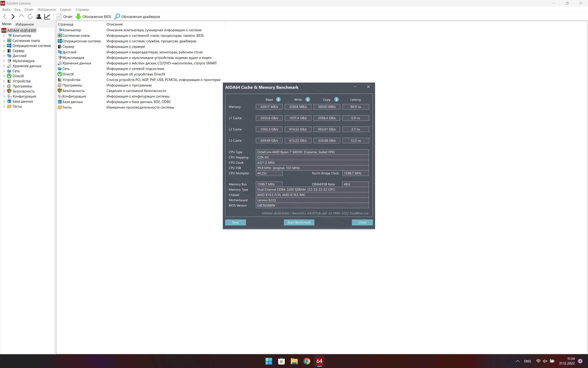Show hidden system tray icons
588x368 pixels.
click(x=517, y=361)
